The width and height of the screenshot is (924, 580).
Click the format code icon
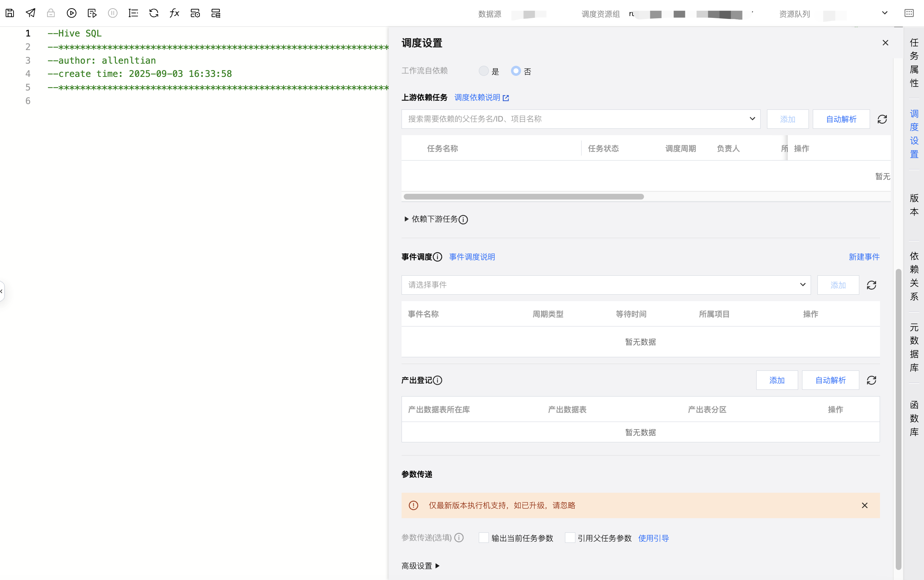[x=133, y=13]
